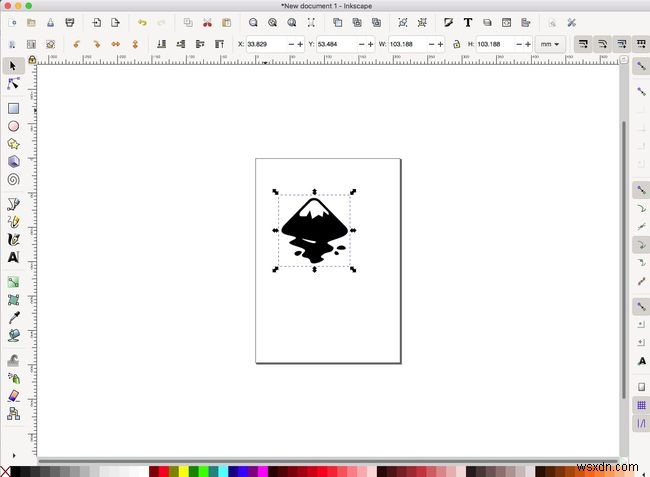Viewport: 650px width, 477px height.
Task: Select the Text tool in the toolbox
Action: [13, 257]
